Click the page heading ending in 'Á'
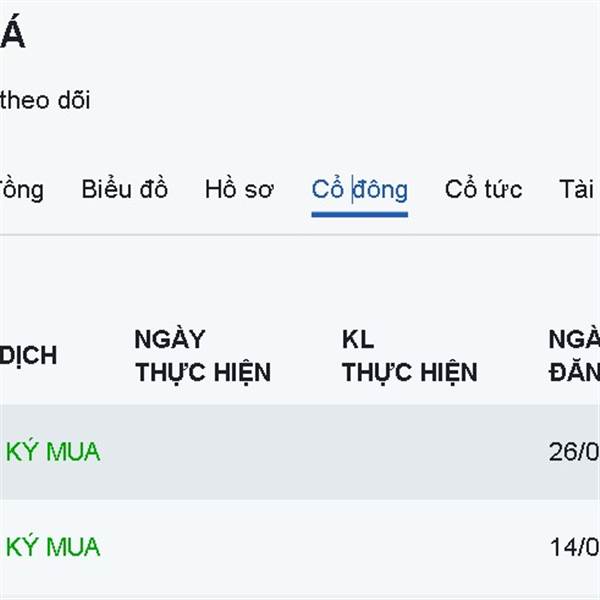Image resolution: width=600 pixels, height=600 pixels. point(12,36)
